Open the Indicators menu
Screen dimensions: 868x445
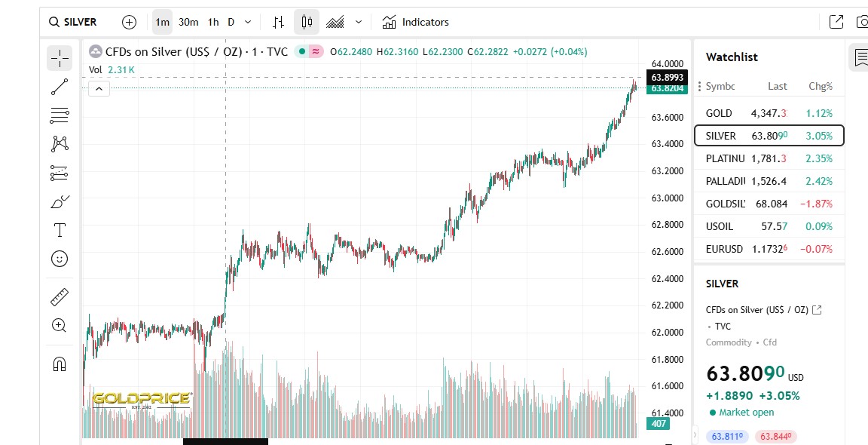415,22
